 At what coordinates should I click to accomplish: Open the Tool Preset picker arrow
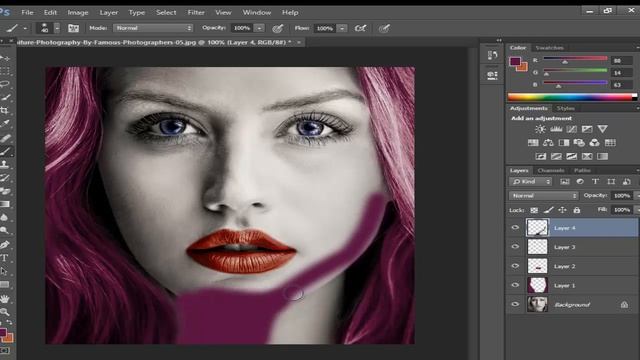[x=25, y=29]
